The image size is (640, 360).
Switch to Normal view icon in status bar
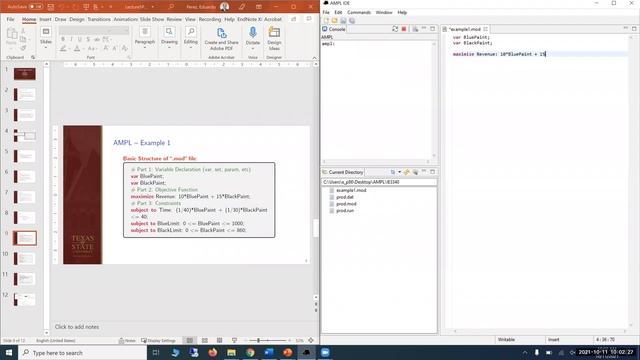tap(190, 340)
